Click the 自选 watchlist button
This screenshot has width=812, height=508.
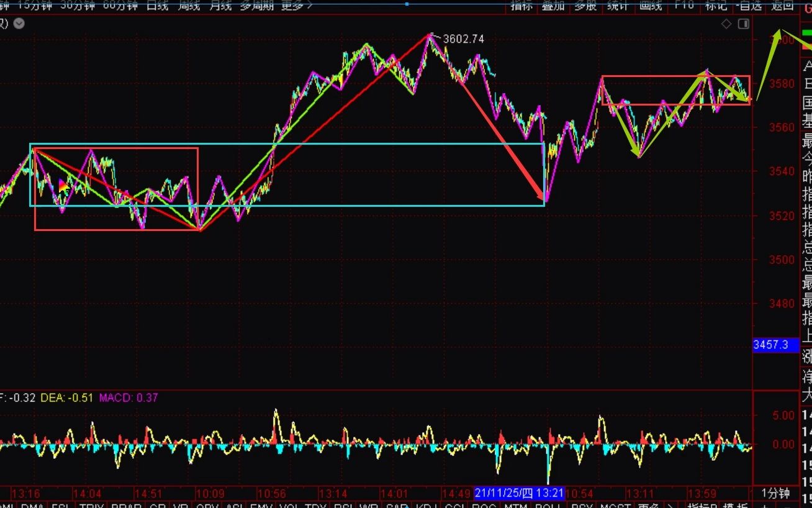point(749,5)
